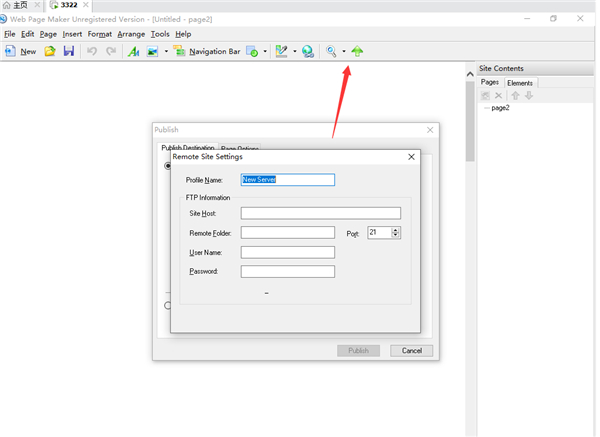Image resolution: width=600 pixels, height=437 pixels.
Task: Click the Zoom magnifier toolbar icon
Action: click(x=332, y=51)
